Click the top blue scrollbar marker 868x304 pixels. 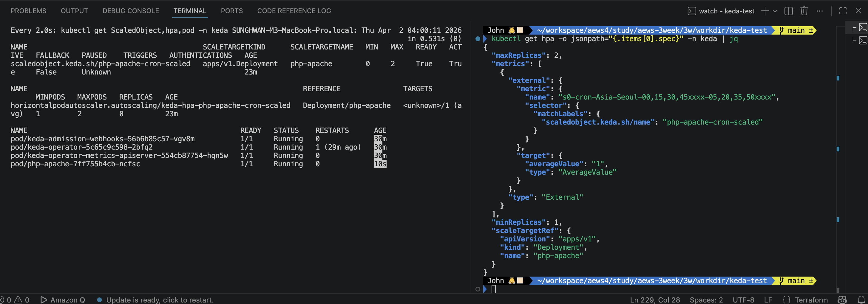(838, 78)
